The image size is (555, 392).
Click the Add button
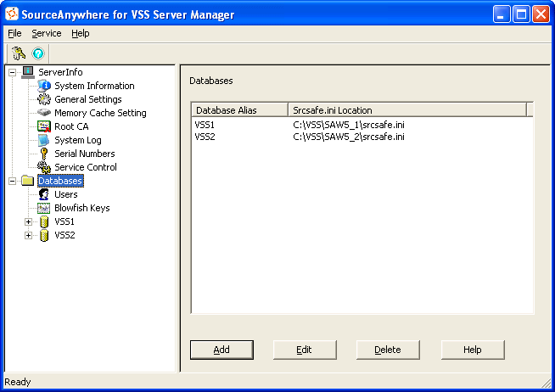(x=221, y=350)
